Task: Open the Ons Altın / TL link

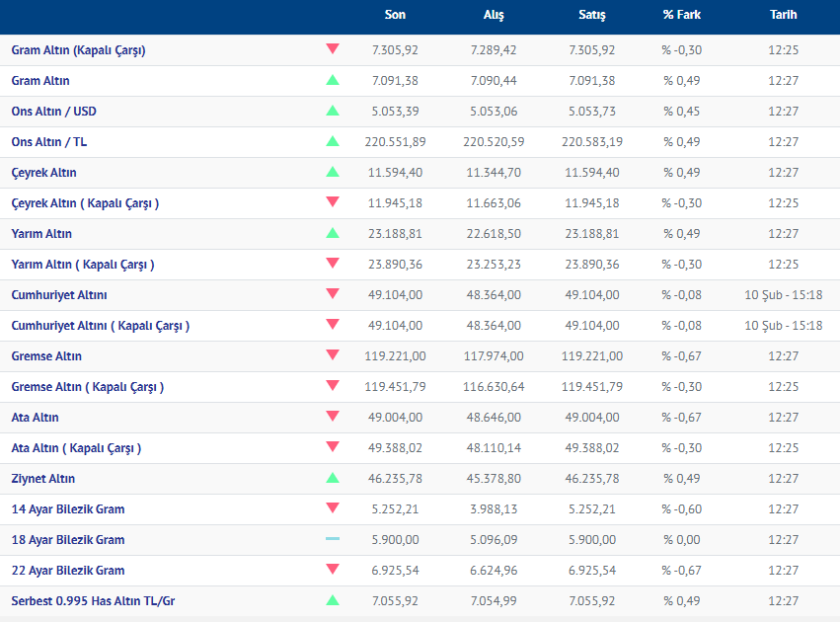Action: pyautogui.click(x=49, y=142)
